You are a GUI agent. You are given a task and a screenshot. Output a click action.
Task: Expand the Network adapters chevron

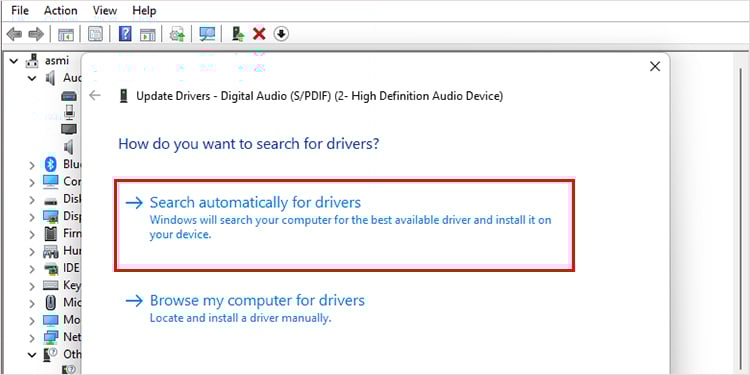32,338
